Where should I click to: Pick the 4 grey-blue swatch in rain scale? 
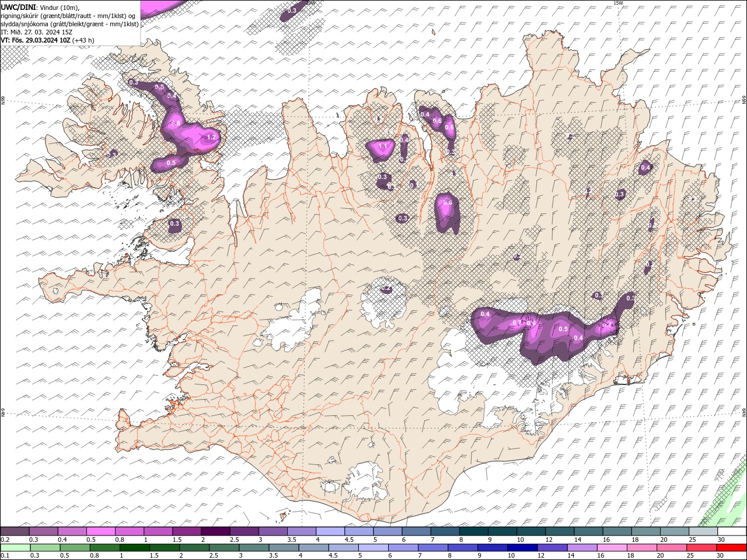(x=313, y=548)
